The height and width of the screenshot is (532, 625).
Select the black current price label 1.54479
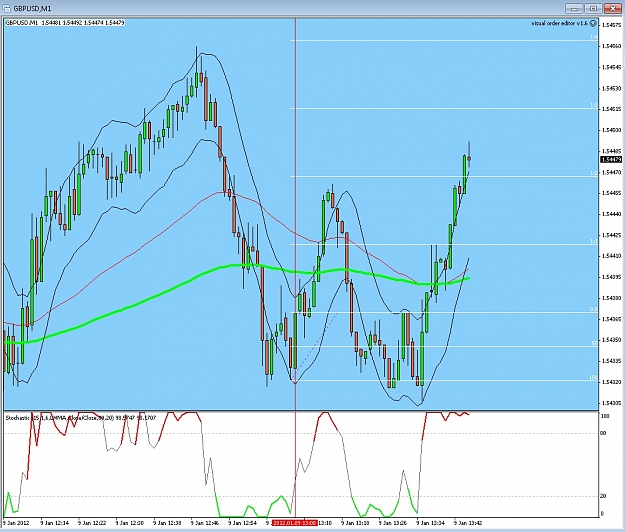click(611, 159)
